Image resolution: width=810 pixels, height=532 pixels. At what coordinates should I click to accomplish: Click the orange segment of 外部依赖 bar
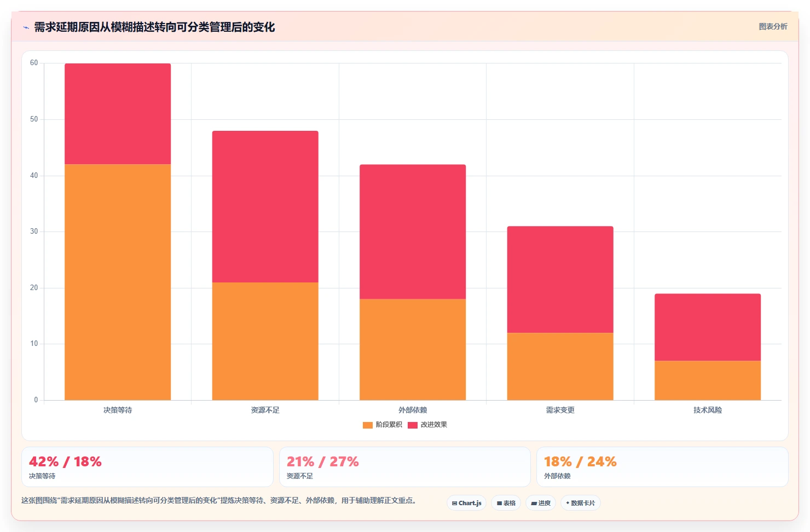tap(413, 349)
